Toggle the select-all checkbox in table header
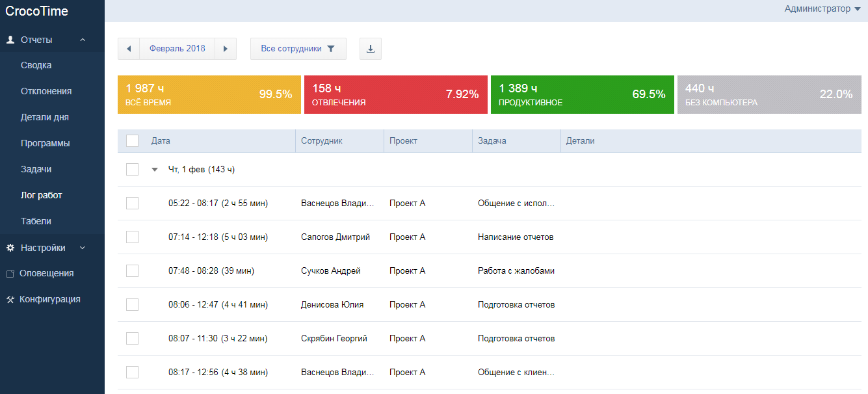This screenshot has height=394, width=868. [133, 141]
